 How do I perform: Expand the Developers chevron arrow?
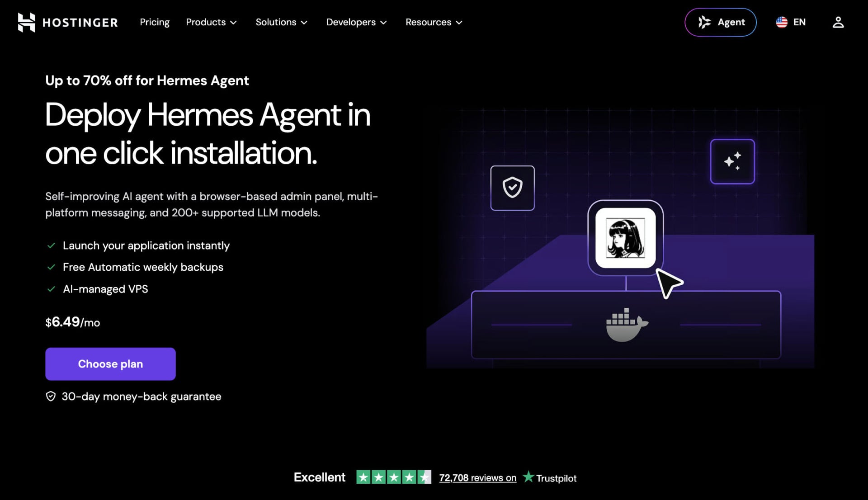click(383, 23)
